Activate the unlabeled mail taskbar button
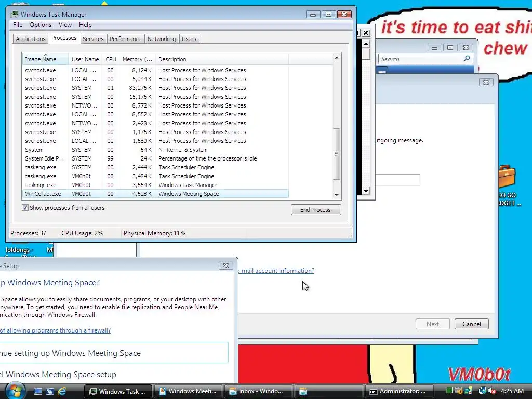 pyautogui.click(x=328, y=391)
